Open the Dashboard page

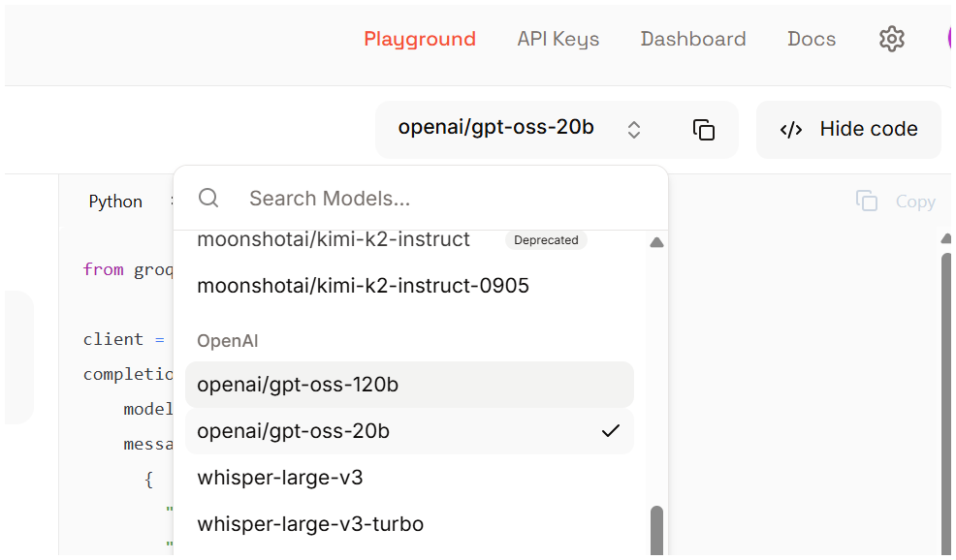coord(692,39)
